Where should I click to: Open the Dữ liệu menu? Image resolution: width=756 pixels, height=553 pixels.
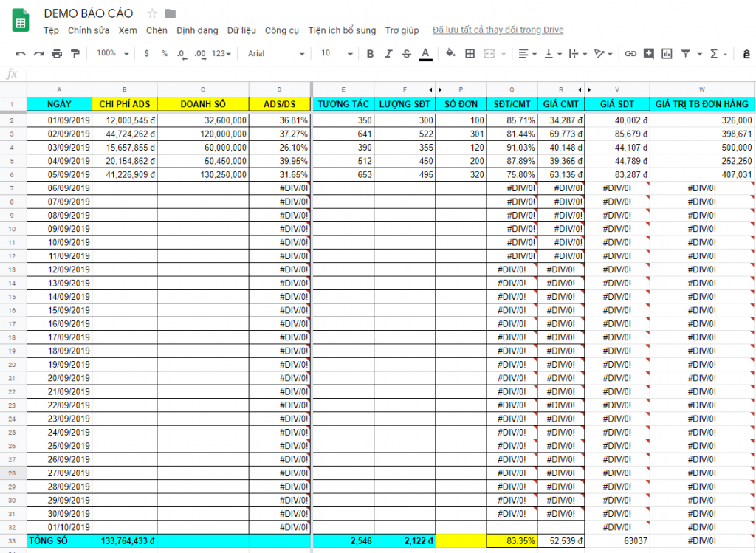[x=241, y=30]
